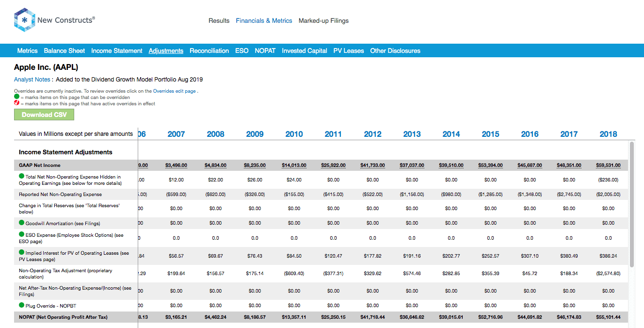Viewport: 644px width, 328px height.
Task: Click GAAP Net Income value $41,733.00
Action: (372, 165)
